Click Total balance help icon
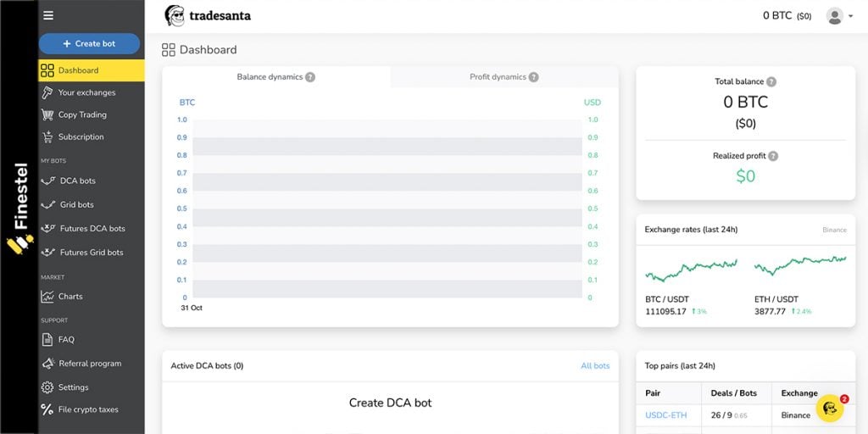This screenshot has width=868, height=434. click(x=771, y=81)
